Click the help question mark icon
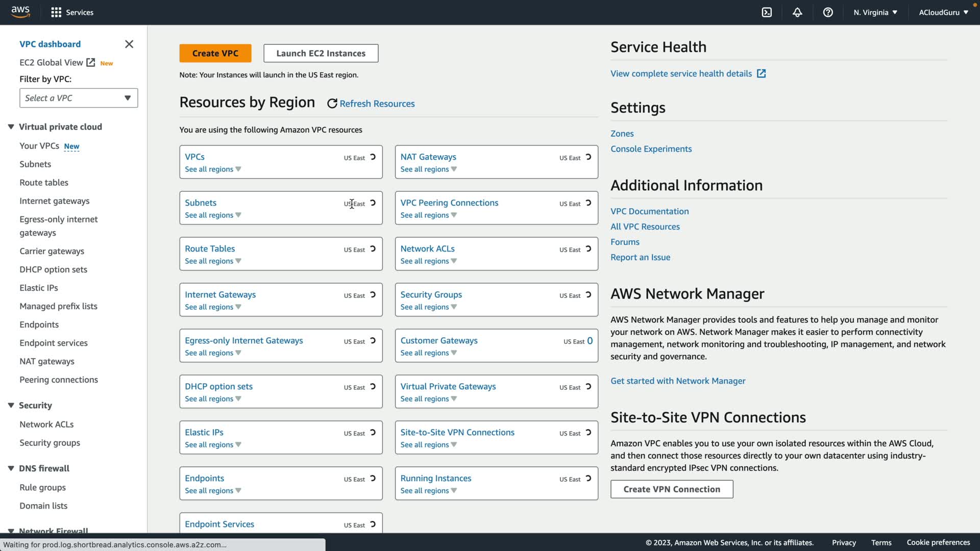The width and height of the screenshot is (980, 551). 828,12
